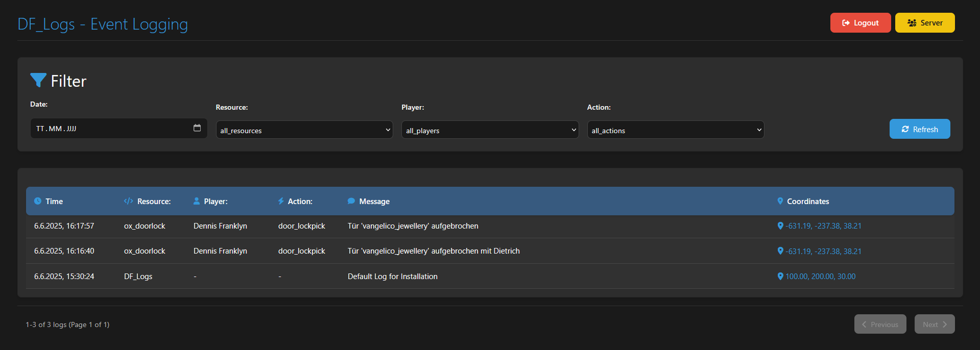This screenshot has height=350, width=980.
Task: Click the map pin icon beside 100.00, 200.00, 30.00
Action: (780, 276)
